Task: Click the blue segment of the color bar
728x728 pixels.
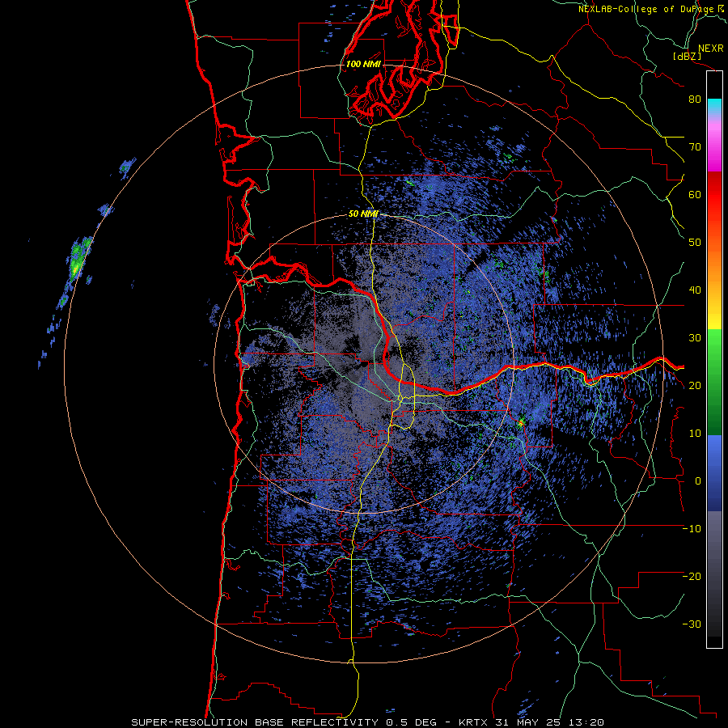Action: click(x=714, y=472)
